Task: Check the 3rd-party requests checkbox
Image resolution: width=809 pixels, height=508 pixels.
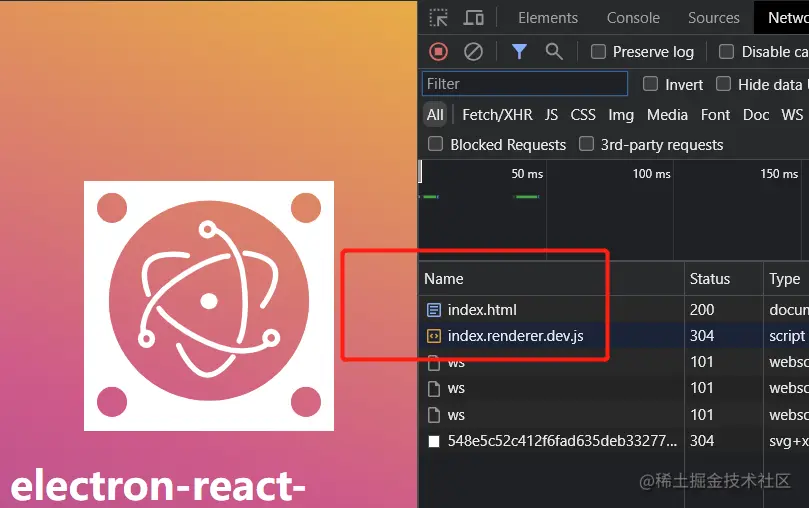Action: click(586, 144)
